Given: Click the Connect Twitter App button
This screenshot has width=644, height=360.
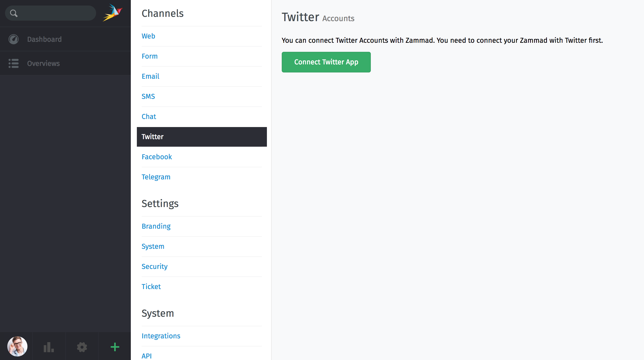Looking at the screenshot, I should click(x=326, y=62).
